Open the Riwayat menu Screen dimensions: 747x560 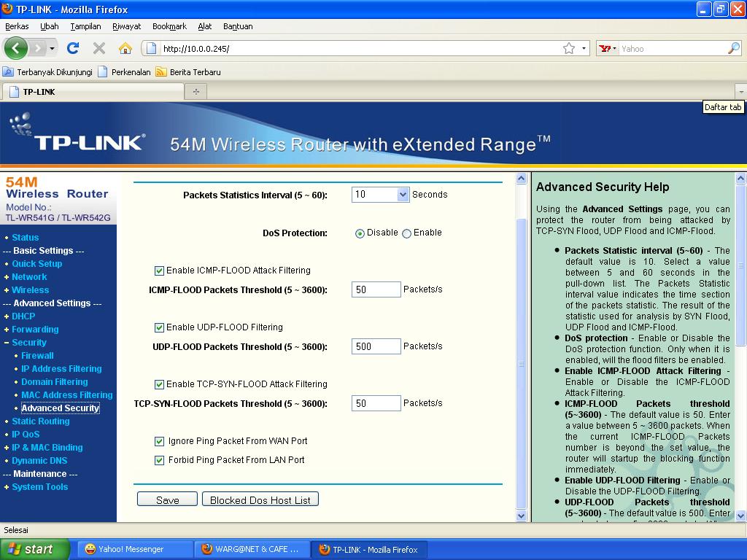coord(126,26)
